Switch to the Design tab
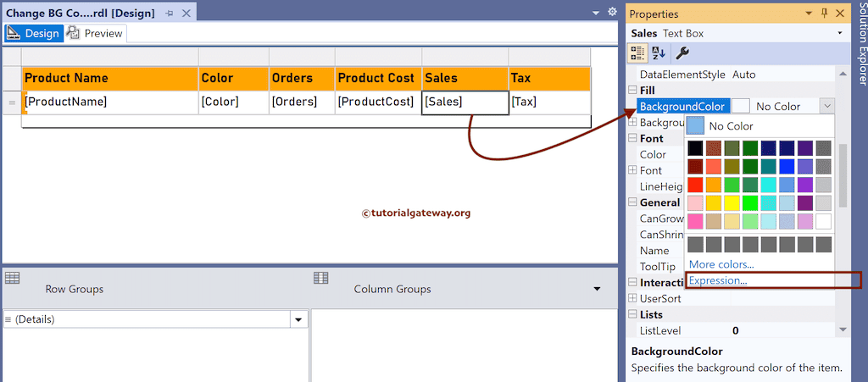Viewport: 868px width, 382px height. [x=33, y=33]
